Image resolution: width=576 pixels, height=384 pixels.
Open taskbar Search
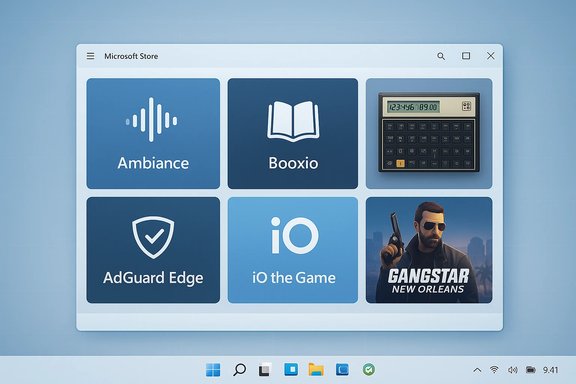[240, 370]
